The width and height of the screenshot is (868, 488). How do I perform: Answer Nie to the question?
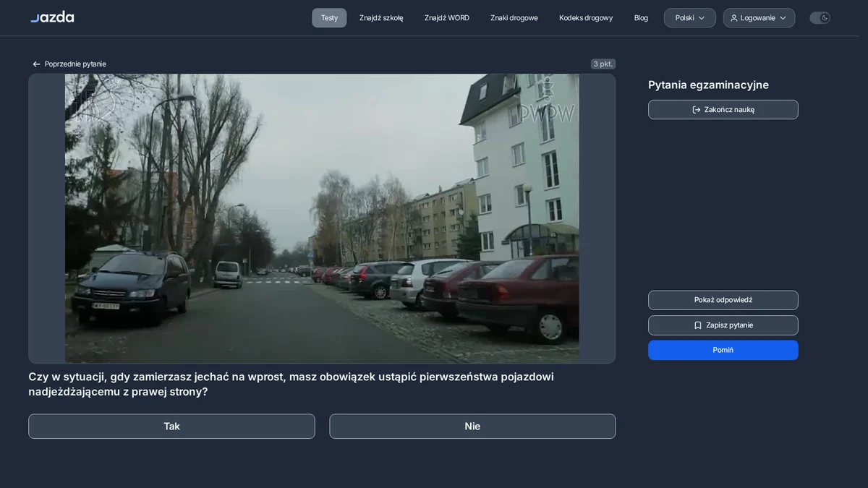click(x=472, y=427)
